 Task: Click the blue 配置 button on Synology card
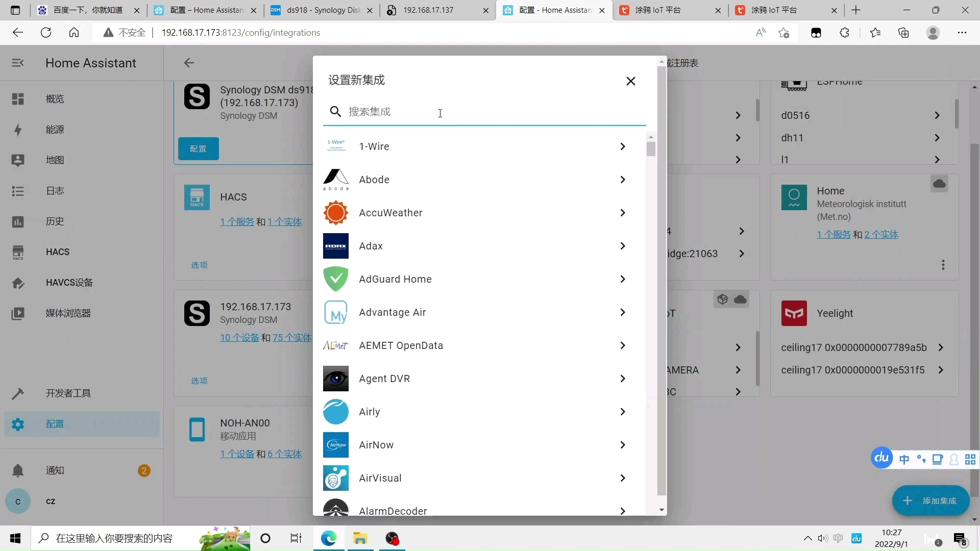click(x=199, y=149)
